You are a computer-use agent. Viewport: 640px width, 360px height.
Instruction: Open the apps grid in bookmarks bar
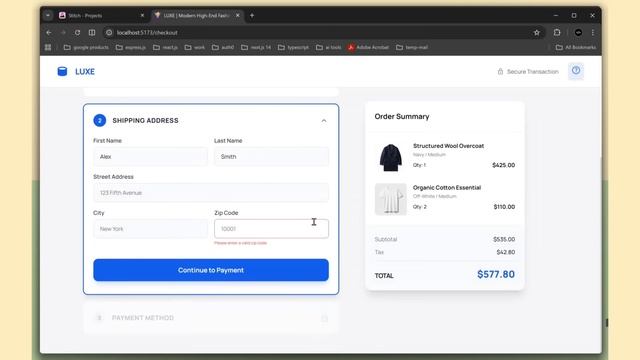48,47
